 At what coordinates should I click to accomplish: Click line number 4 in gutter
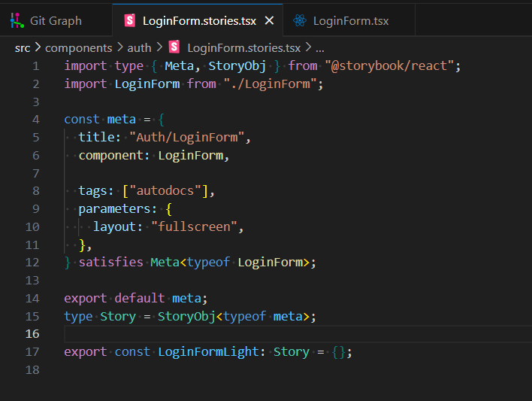click(x=36, y=120)
